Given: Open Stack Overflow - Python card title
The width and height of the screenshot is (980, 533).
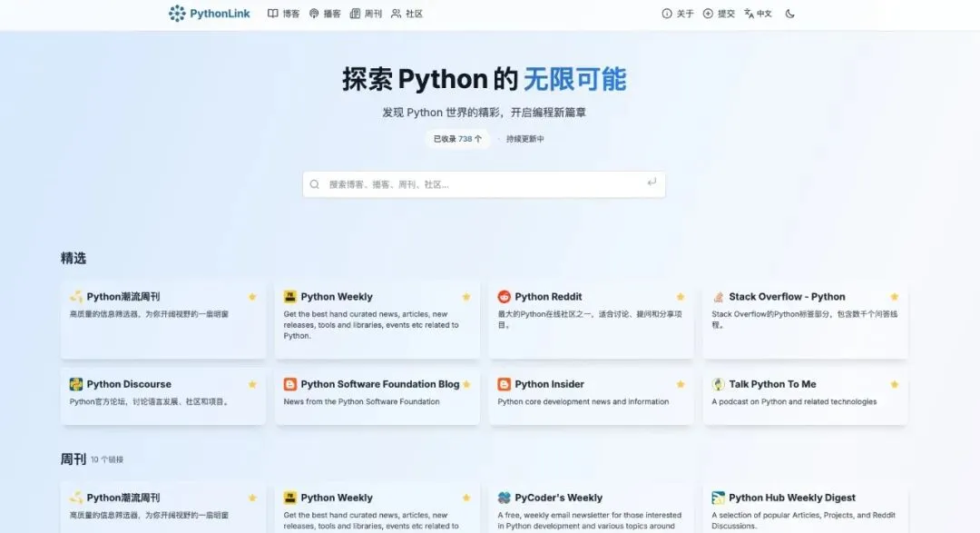Looking at the screenshot, I should click(787, 297).
